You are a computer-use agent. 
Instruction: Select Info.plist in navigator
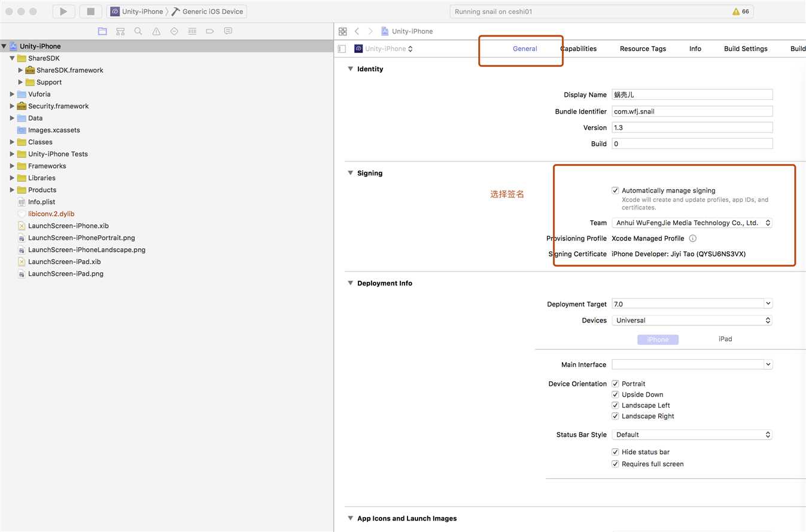click(x=41, y=202)
